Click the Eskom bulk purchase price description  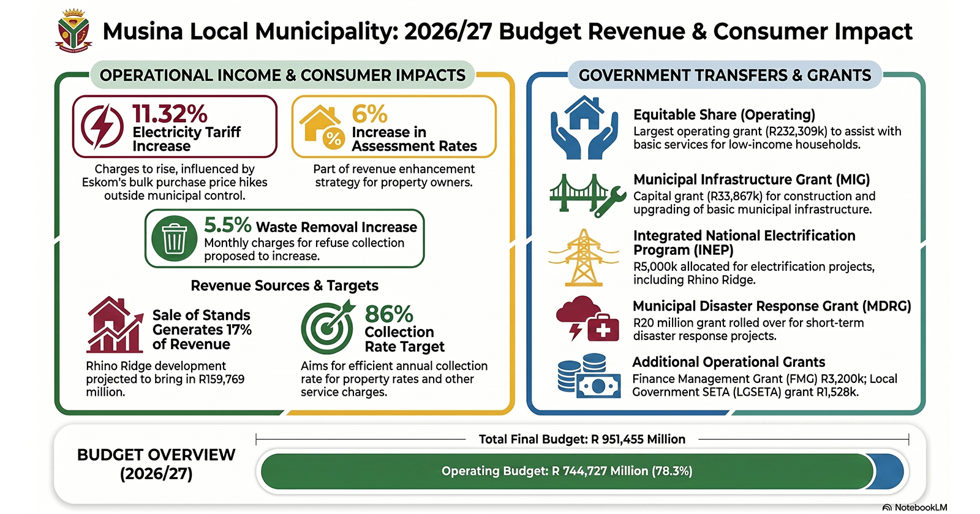click(x=175, y=182)
